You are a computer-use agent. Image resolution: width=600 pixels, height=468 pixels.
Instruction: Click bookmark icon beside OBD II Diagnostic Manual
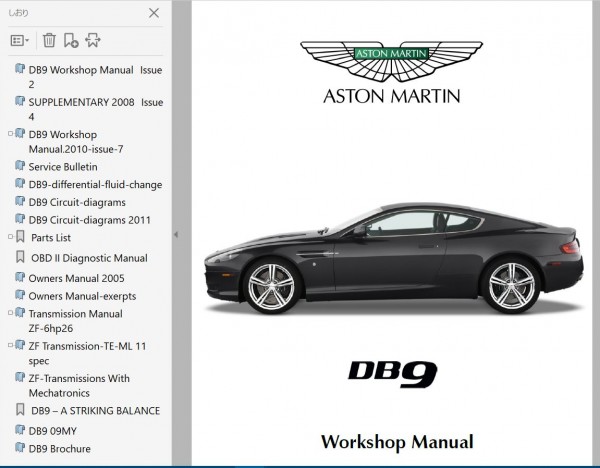coord(20,257)
